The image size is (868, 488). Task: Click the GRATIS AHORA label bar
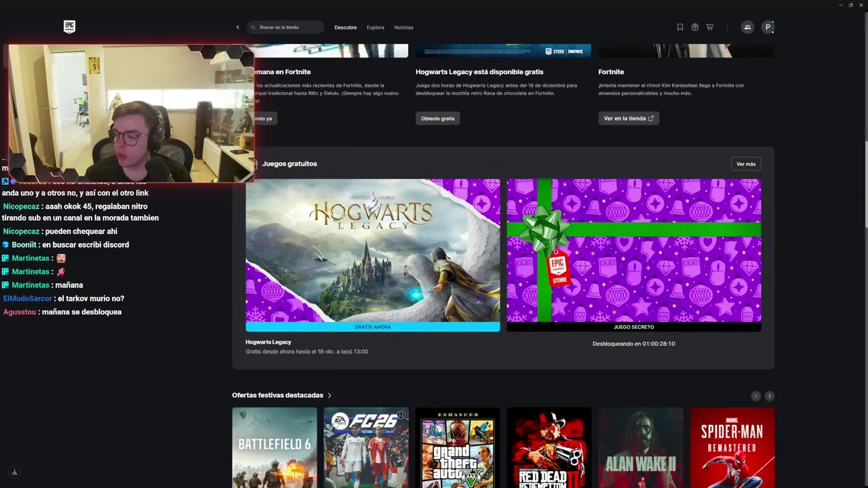pos(372,327)
